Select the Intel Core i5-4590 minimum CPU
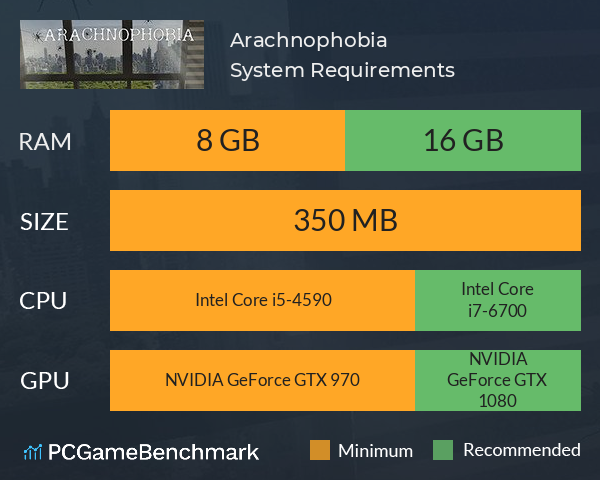Viewport: 600px width, 480px height. [262, 300]
